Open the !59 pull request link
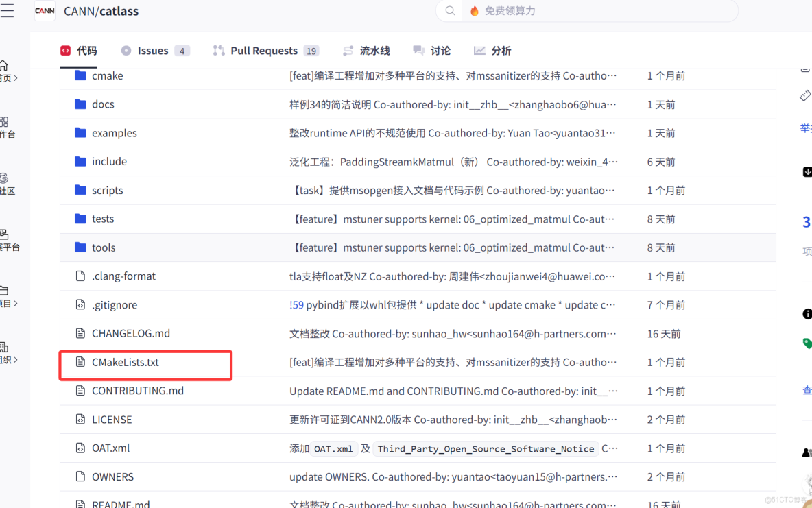Viewport: 812px width, 508px height. click(296, 304)
